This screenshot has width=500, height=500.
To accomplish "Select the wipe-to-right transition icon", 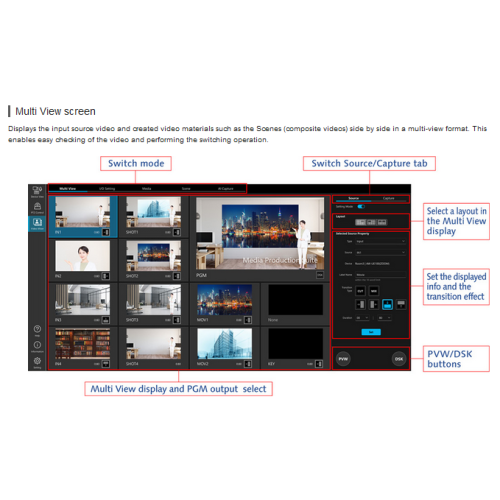I will coord(374,304).
